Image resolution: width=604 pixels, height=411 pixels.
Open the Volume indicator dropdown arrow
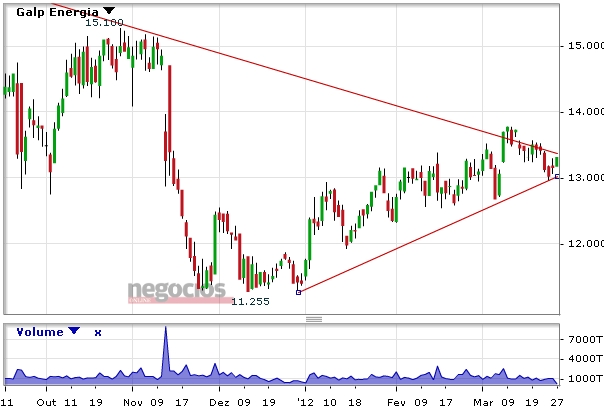point(74,330)
